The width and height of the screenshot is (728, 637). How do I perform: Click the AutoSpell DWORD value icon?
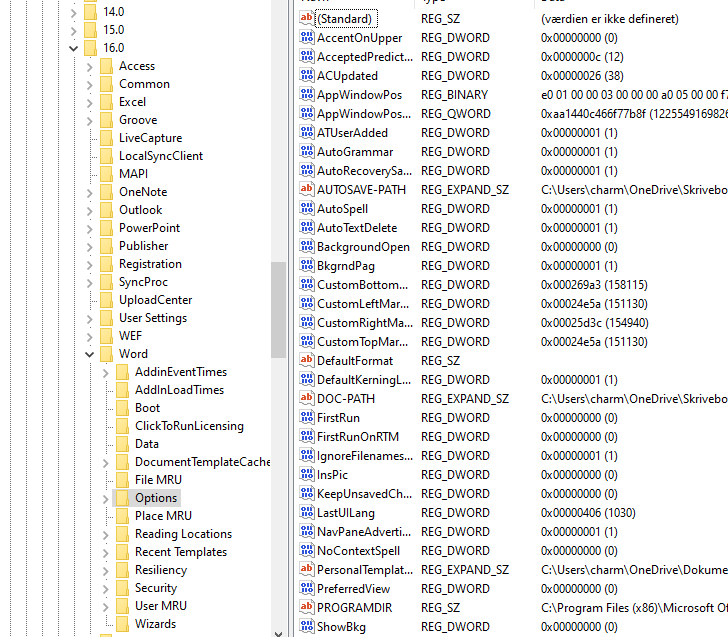coord(306,208)
